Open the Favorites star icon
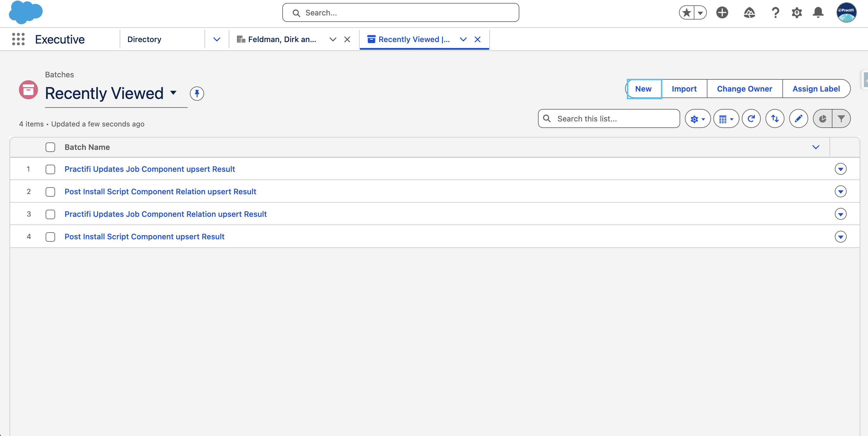Image resolution: width=868 pixels, height=436 pixels. [686, 13]
